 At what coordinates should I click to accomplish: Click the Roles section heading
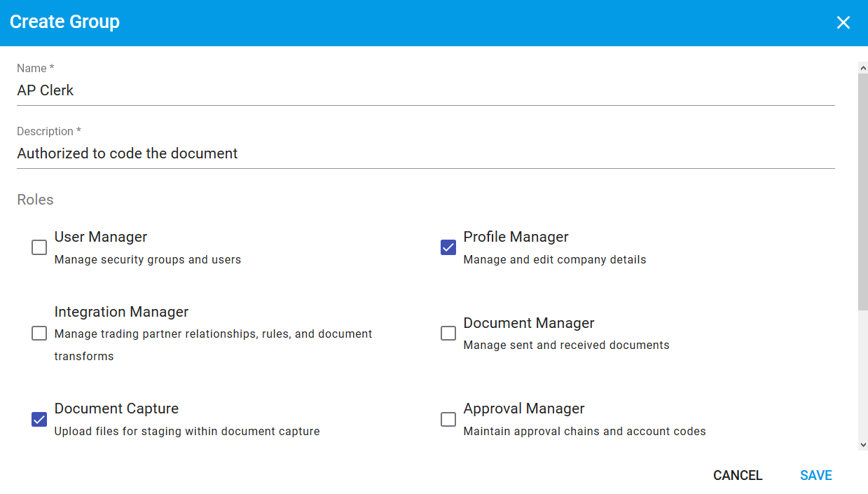click(35, 200)
